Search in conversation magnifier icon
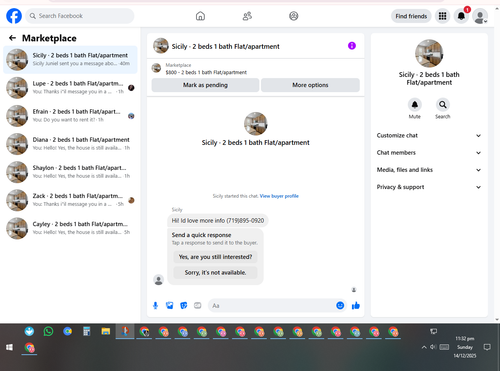The image size is (500, 371). point(443,105)
